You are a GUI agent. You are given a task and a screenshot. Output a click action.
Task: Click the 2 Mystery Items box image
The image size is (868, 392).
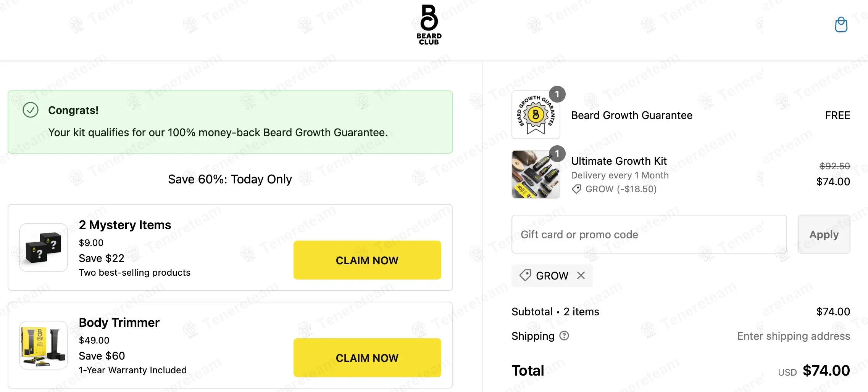(44, 247)
